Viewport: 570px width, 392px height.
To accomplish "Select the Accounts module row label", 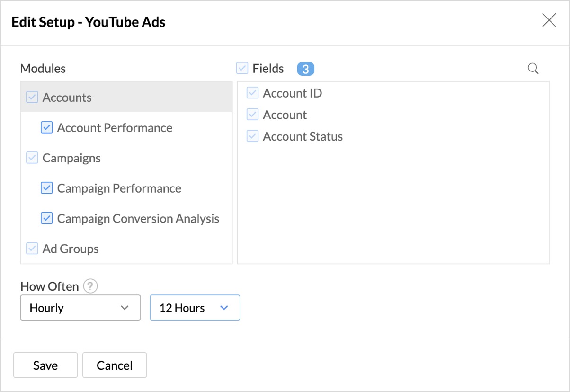I will pos(67,98).
